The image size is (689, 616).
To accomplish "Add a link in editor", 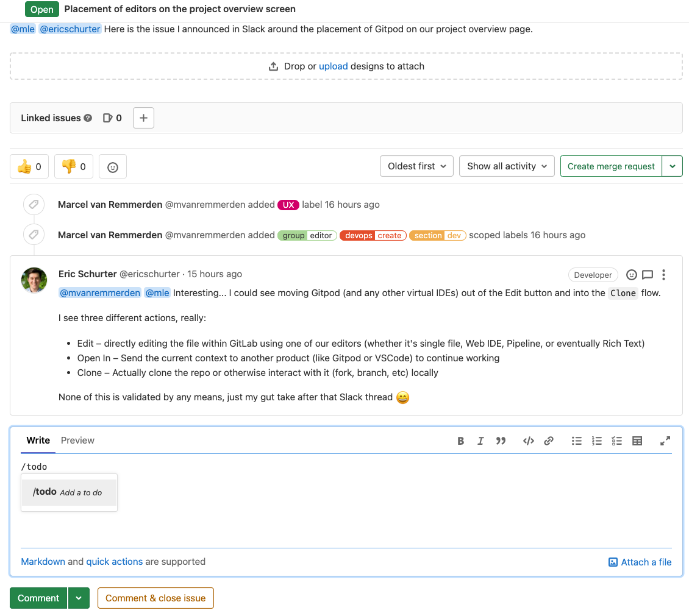I will [x=549, y=441].
